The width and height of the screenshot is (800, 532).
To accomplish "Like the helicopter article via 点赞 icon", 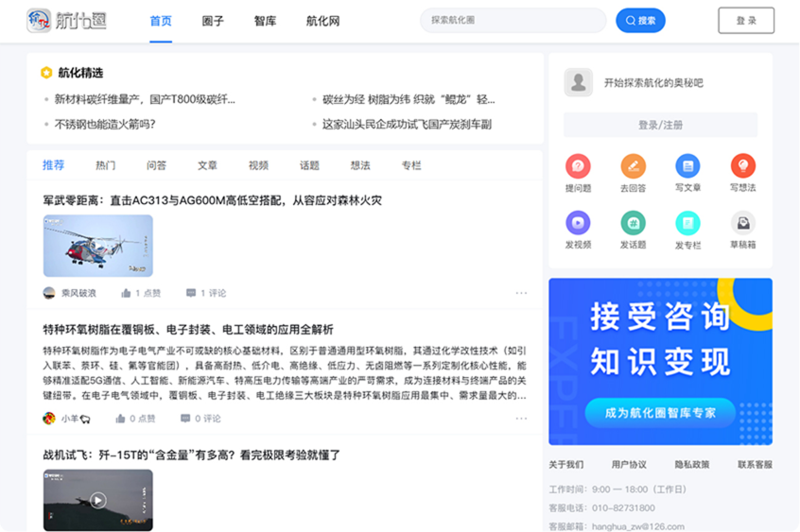I will coord(127,293).
